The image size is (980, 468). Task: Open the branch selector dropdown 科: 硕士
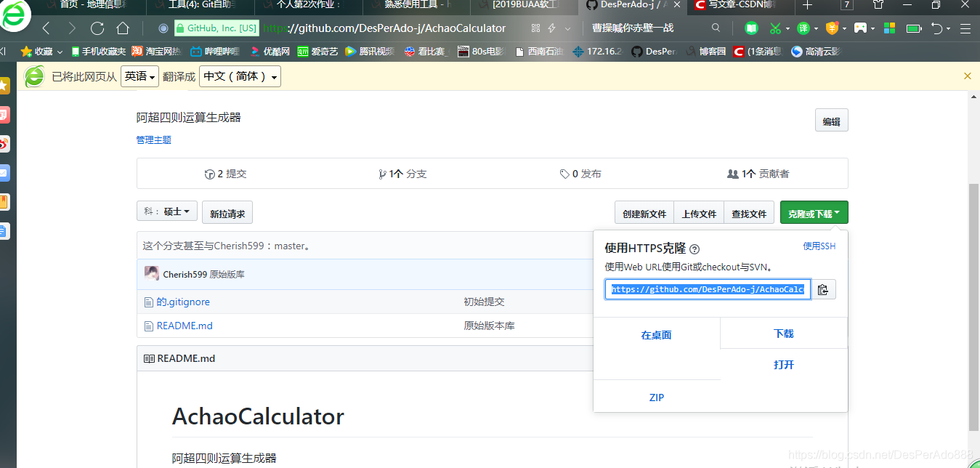tap(167, 211)
